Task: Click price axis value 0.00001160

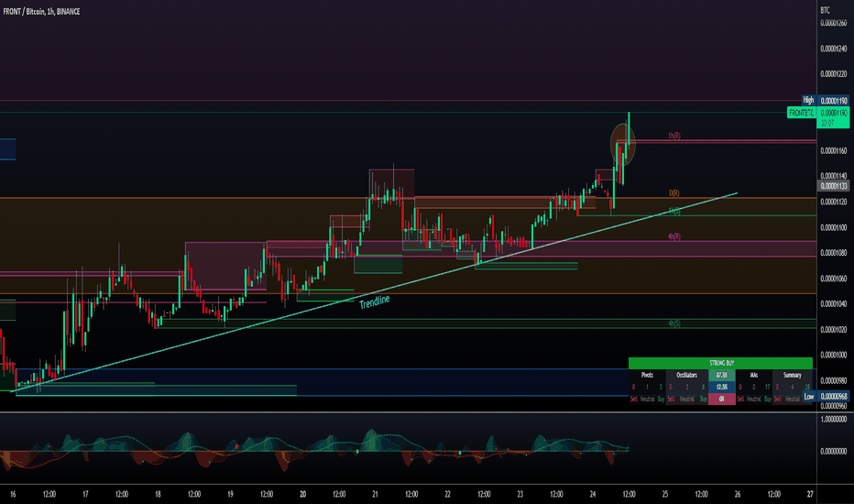Action: (834, 151)
